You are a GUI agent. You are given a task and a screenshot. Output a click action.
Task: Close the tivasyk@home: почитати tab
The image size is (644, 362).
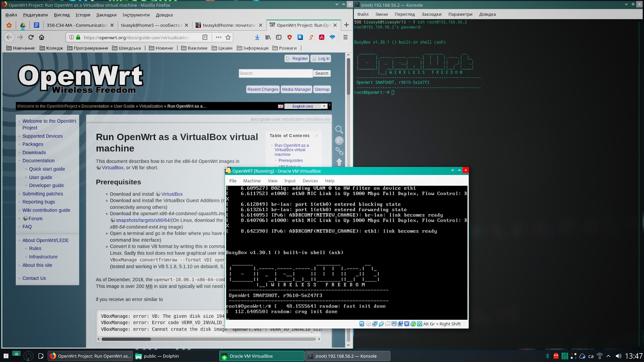click(260, 25)
